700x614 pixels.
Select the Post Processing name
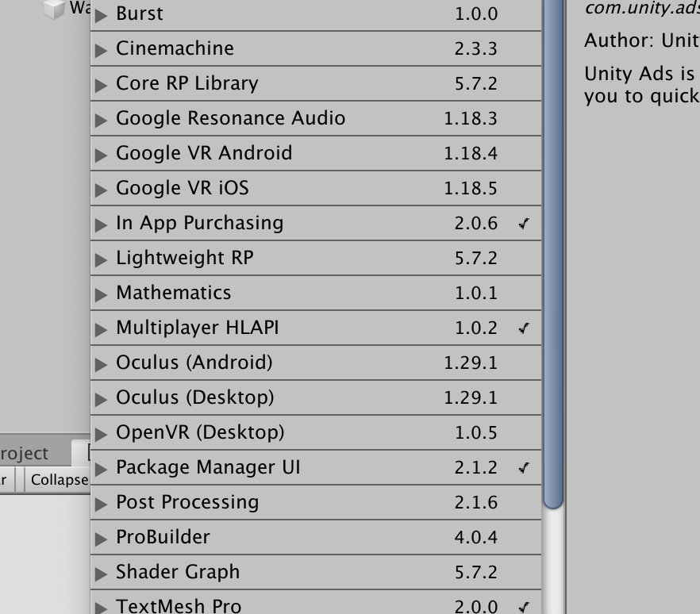click(x=187, y=502)
